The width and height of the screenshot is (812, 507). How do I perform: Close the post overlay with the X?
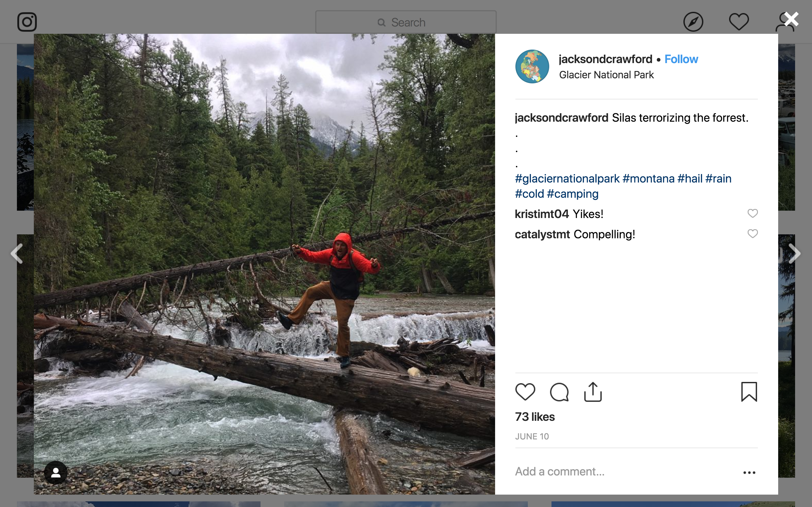click(791, 19)
